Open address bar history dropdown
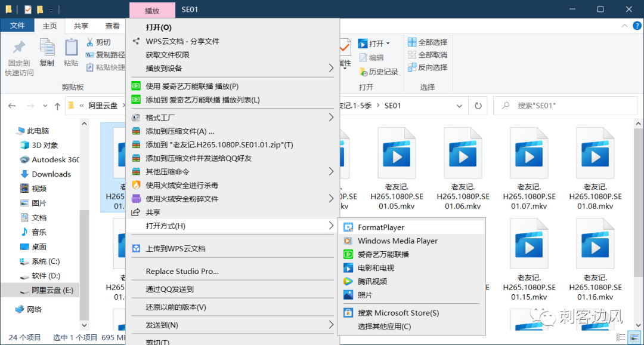The width and height of the screenshot is (644, 345). click(460, 106)
